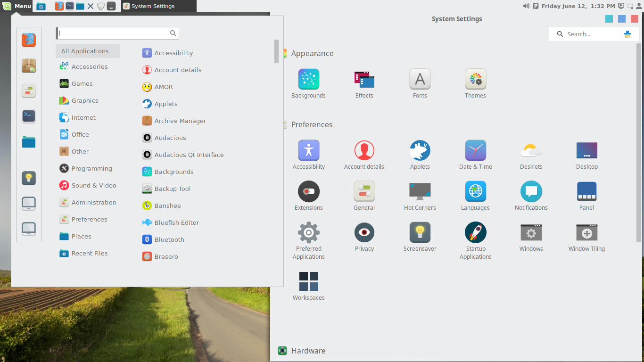Open Fonts settings
The width and height of the screenshot is (644, 362).
pos(420,83)
